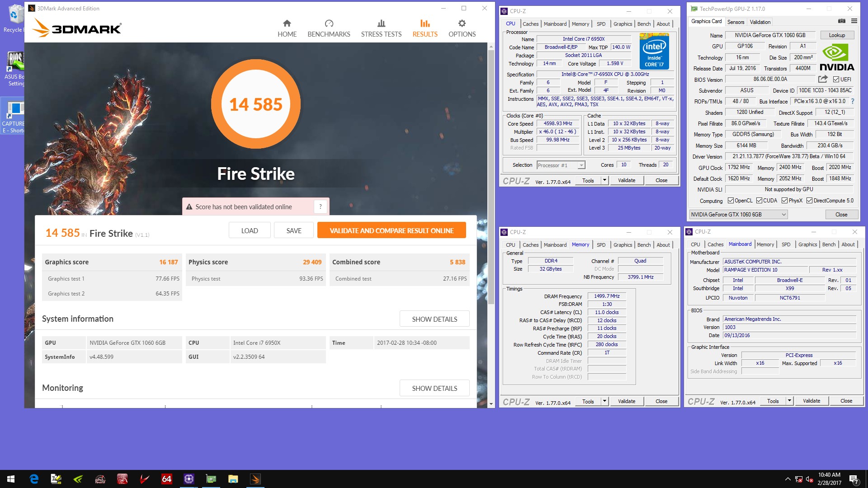Switch to Sensors tab in GPU-Z
The height and width of the screenshot is (488, 868).
(x=736, y=22)
